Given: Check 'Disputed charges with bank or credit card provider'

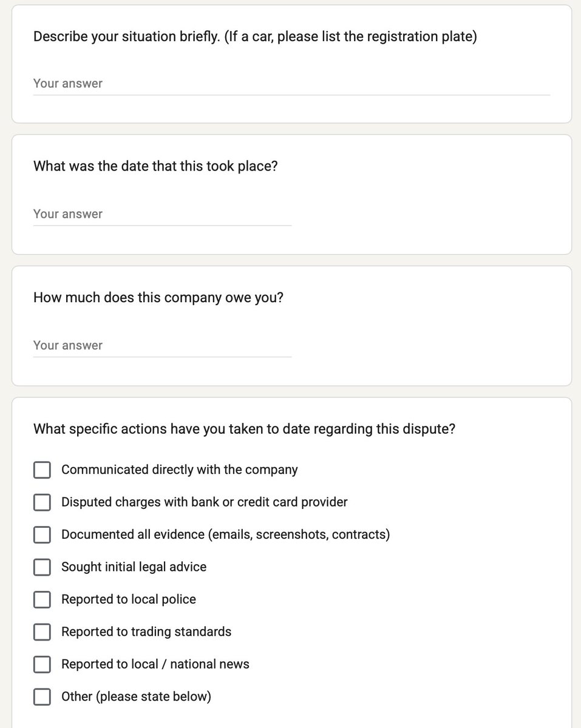Looking at the screenshot, I should pyautogui.click(x=42, y=502).
